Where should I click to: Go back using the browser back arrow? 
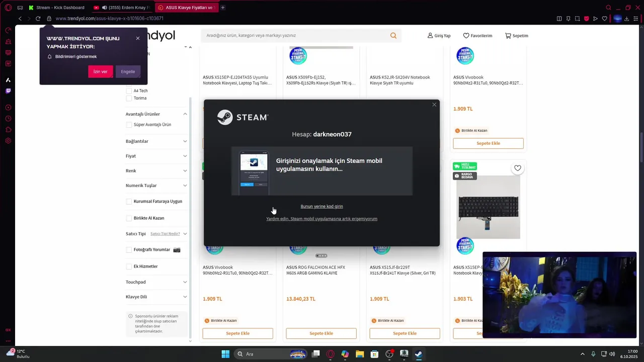(20, 19)
